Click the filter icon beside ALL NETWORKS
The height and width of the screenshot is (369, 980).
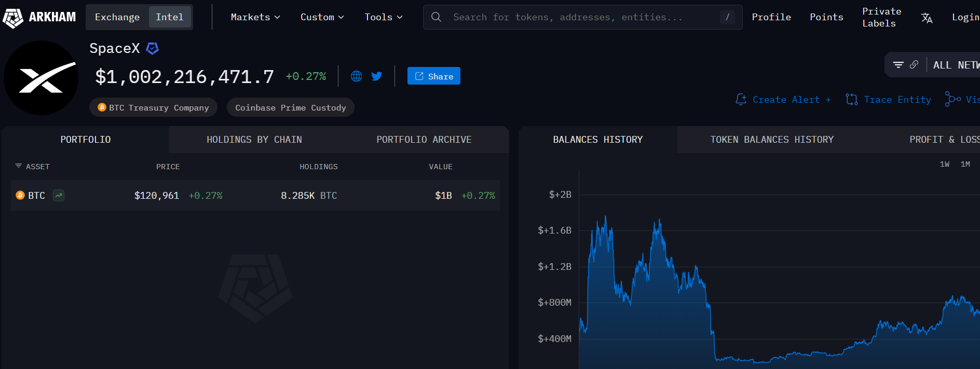pos(898,65)
